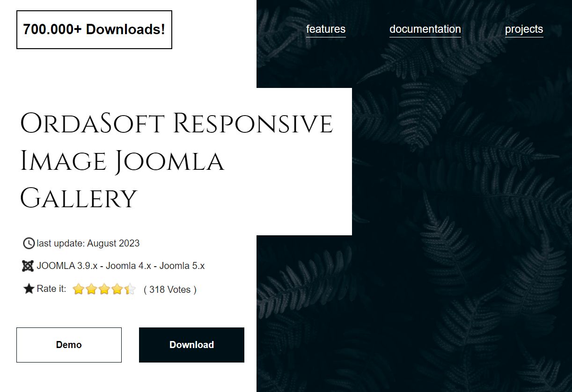This screenshot has width=572, height=392.
Task: Click the 'JOOMLA 3.9.x - Joomla 4.x - Joomla 5.x' text
Action: click(121, 266)
